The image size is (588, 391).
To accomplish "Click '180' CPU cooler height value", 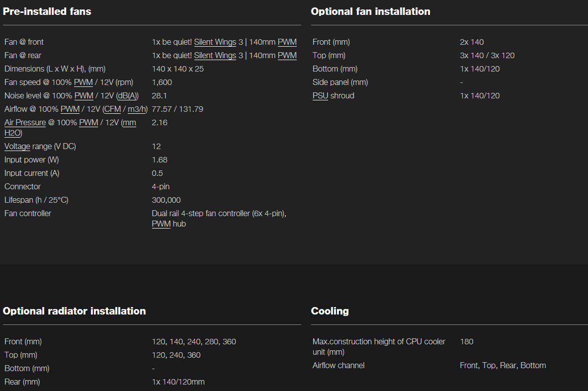I will pos(467,342).
